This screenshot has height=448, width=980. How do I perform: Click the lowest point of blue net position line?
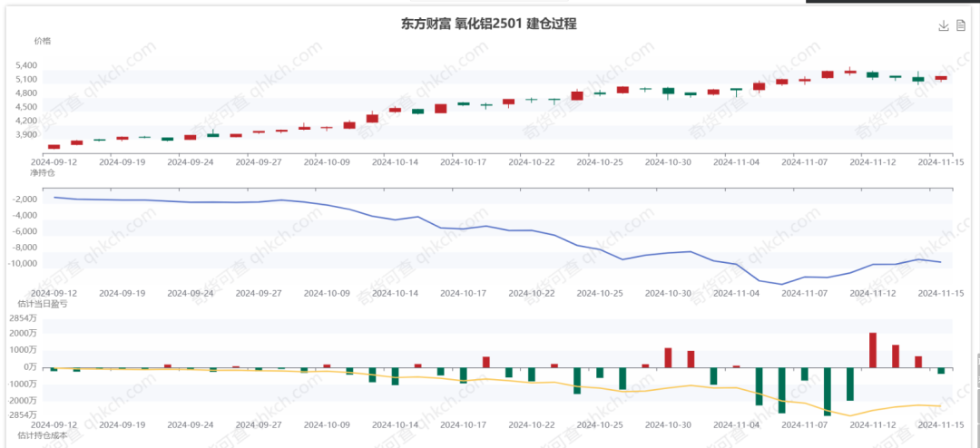pos(782,284)
